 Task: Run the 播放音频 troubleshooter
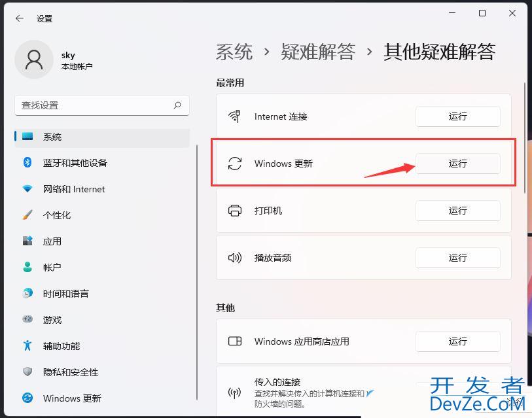(457, 258)
